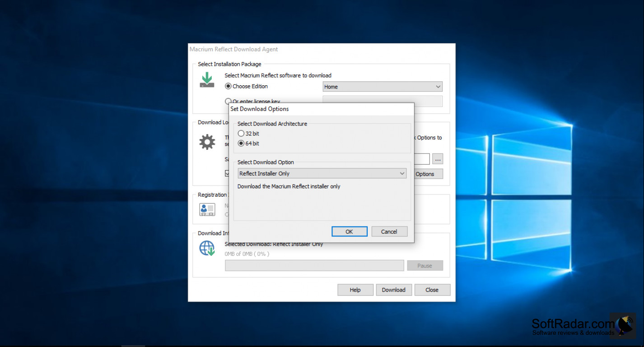Click the Macrium Reflect Download Agent title bar
This screenshot has height=347, width=644.
(322, 50)
